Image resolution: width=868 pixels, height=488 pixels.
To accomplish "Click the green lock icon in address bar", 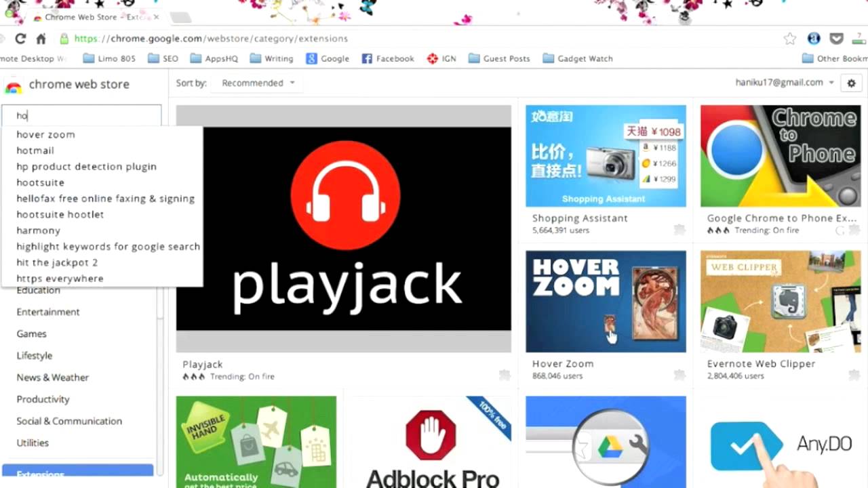I will click(x=64, y=39).
